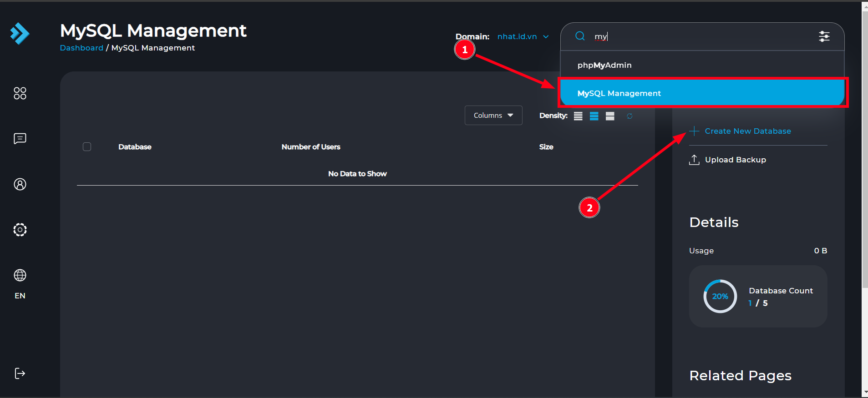Viewport: 868px width, 398px height.
Task: Click the vertical page scrollbar
Action: tap(865, 150)
